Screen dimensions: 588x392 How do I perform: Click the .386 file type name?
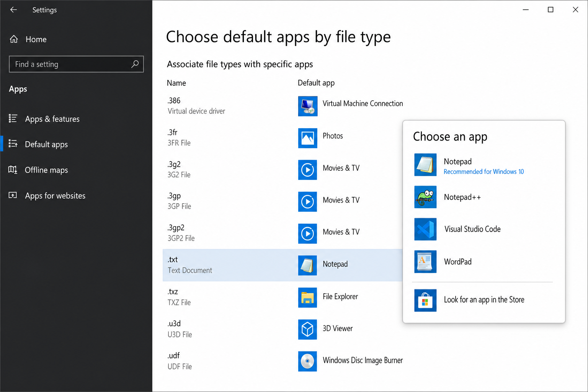coord(174,101)
